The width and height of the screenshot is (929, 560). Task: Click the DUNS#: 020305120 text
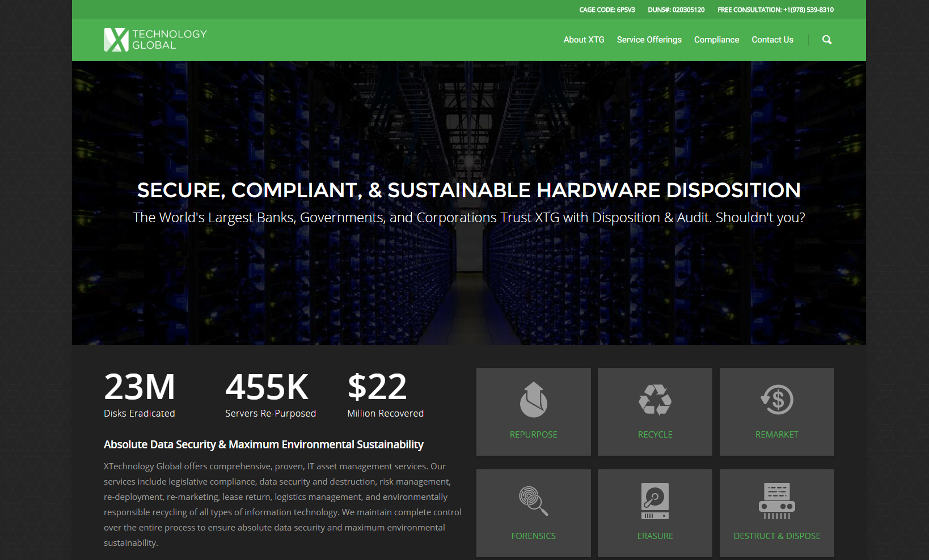pyautogui.click(x=676, y=10)
